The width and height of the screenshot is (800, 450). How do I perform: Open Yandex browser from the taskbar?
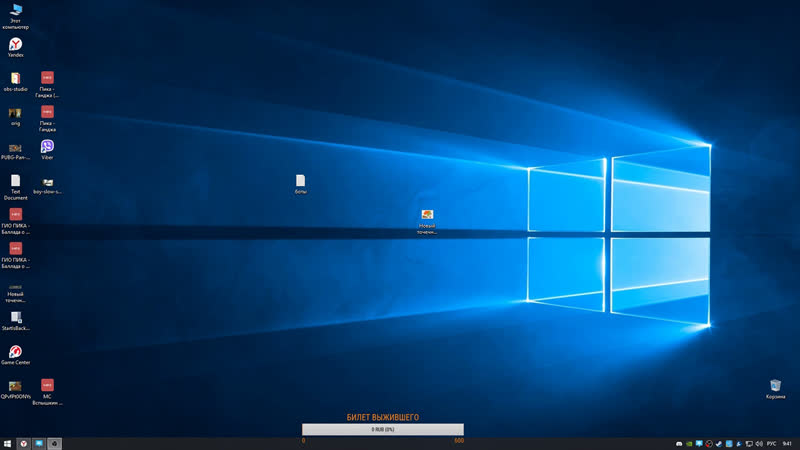pyautogui.click(x=23, y=444)
